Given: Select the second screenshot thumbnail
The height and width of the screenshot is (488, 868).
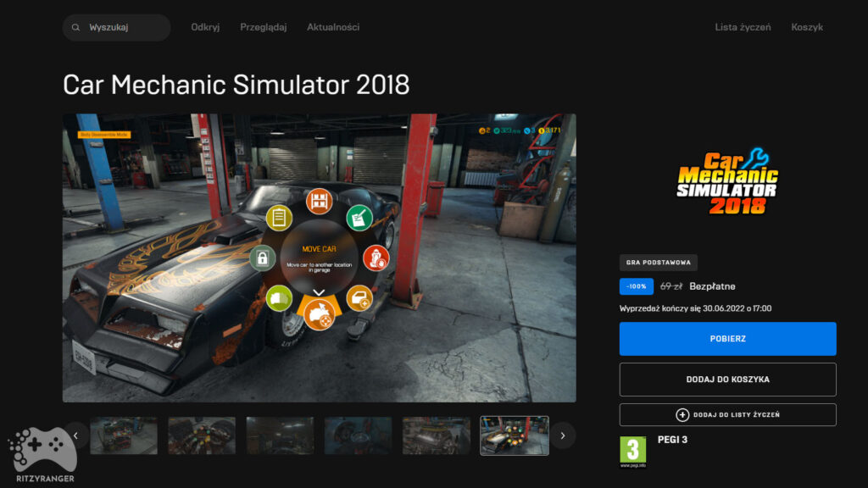Looking at the screenshot, I should pos(202,435).
